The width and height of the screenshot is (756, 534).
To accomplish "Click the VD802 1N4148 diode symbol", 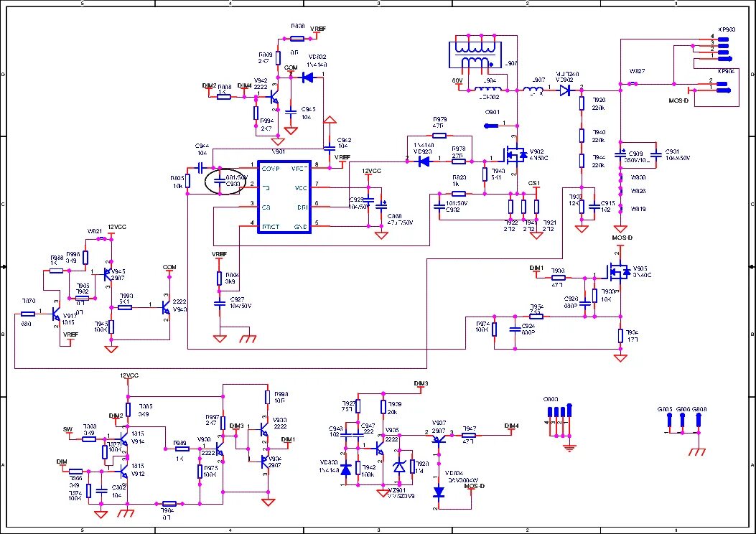I will pyautogui.click(x=307, y=77).
